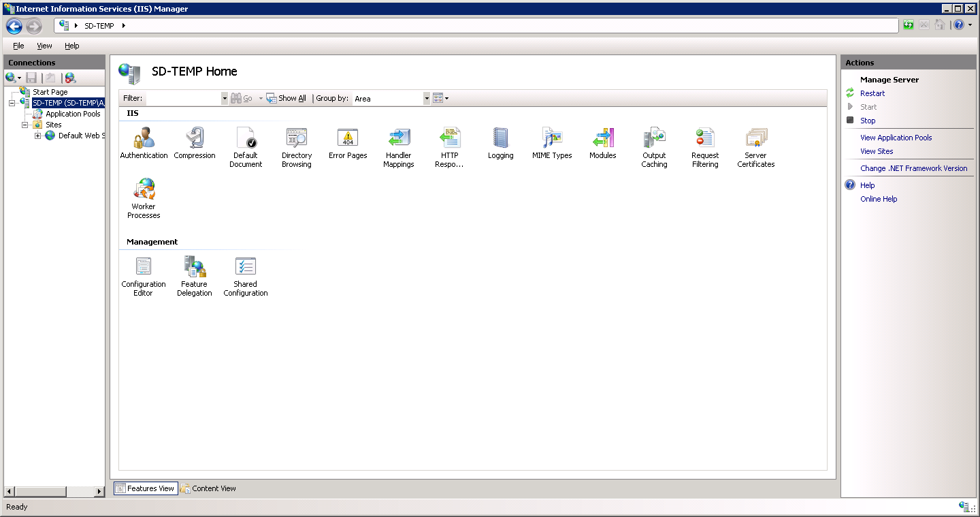Open Worker Processes feature

click(x=144, y=189)
